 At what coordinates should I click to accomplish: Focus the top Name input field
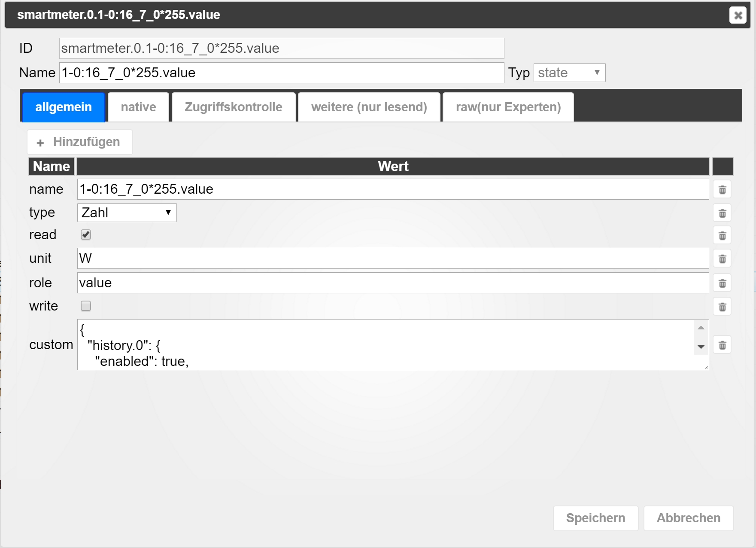(282, 73)
